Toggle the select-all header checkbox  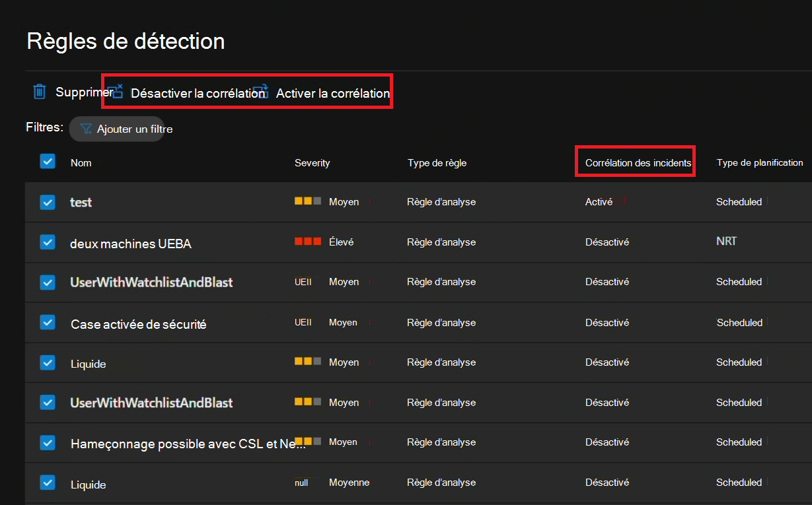(48, 162)
